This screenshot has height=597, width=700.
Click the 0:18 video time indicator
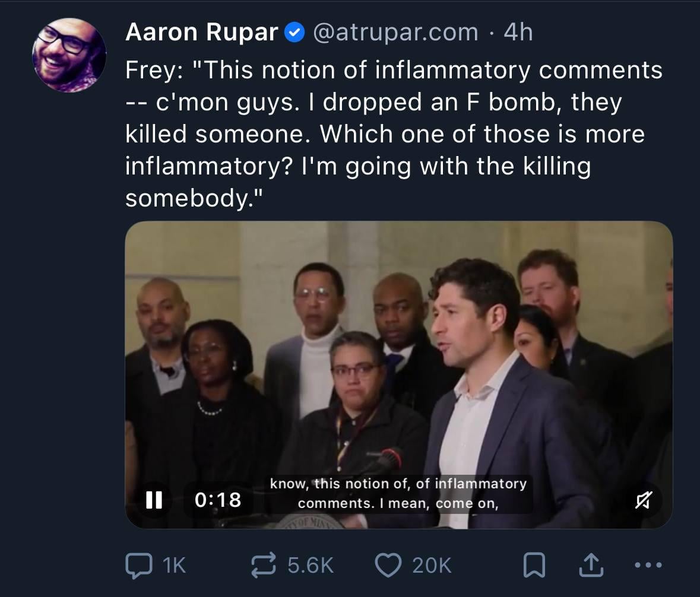click(218, 499)
